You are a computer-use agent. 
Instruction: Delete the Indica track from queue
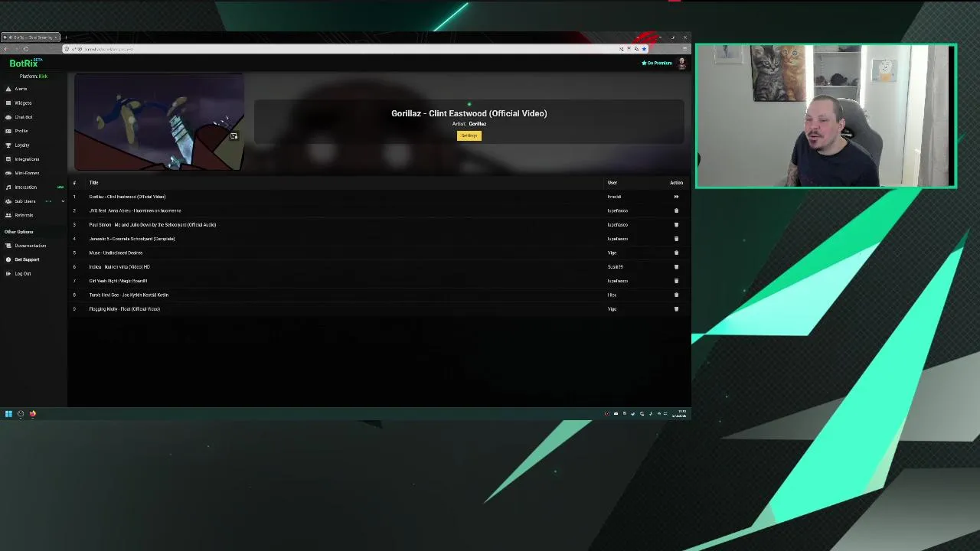click(676, 266)
